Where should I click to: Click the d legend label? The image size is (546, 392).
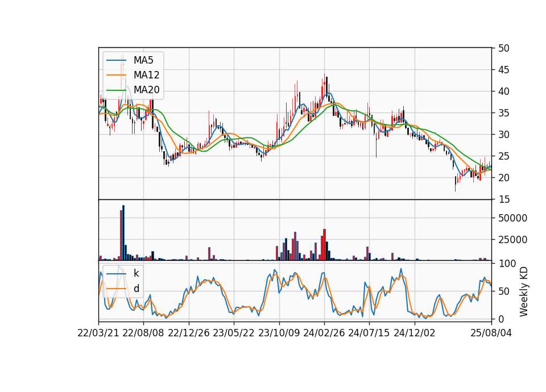point(136,289)
